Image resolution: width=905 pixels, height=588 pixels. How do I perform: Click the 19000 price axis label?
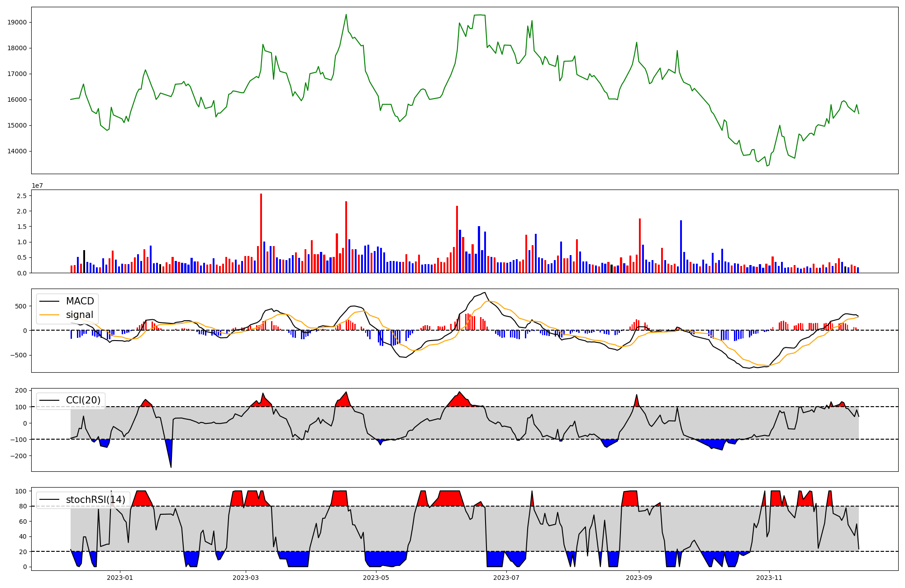pyautogui.click(x=18, y=23)
